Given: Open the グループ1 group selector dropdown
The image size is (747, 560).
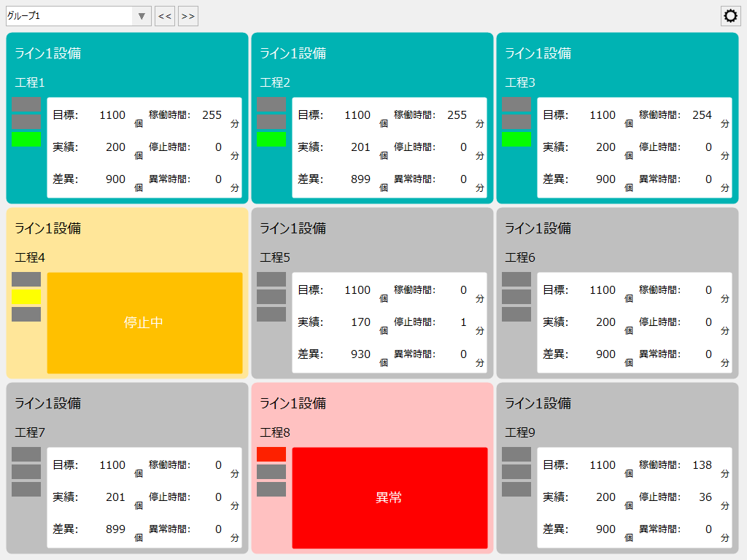Looking at the screenshot, I should (141, 15).
